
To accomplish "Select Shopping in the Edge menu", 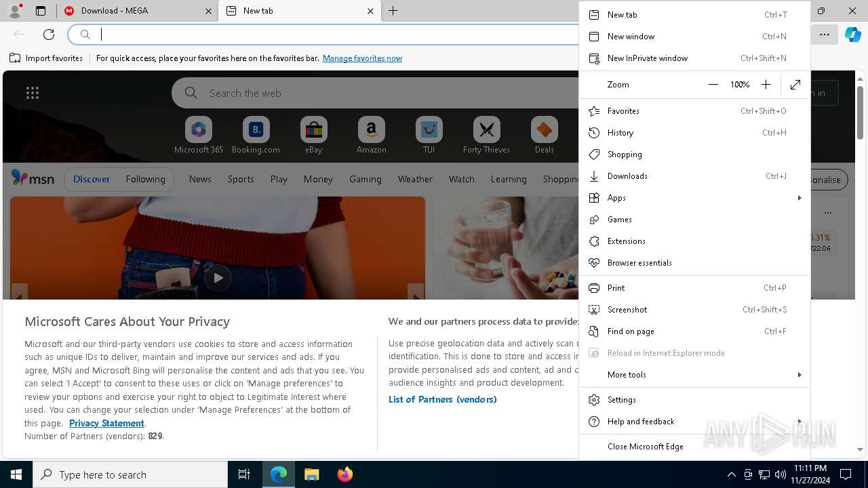I will click(694, 155).
